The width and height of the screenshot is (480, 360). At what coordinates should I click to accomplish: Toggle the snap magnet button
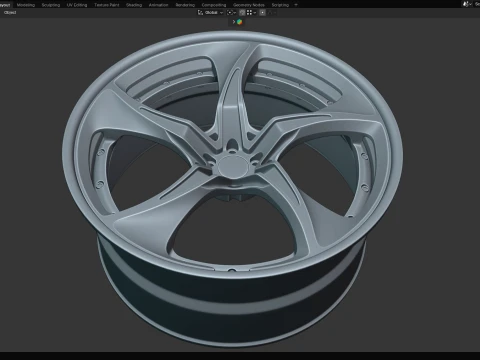tap(242, 13)
